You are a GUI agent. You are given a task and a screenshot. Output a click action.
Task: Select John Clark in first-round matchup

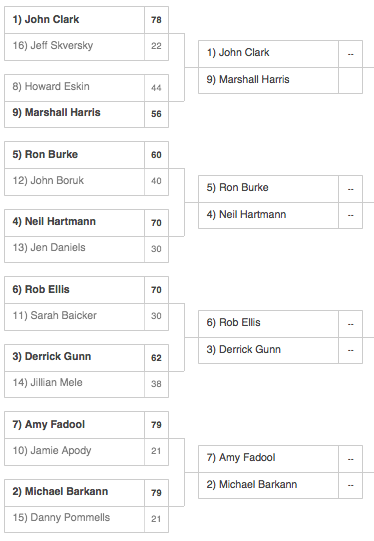[86, 20]
